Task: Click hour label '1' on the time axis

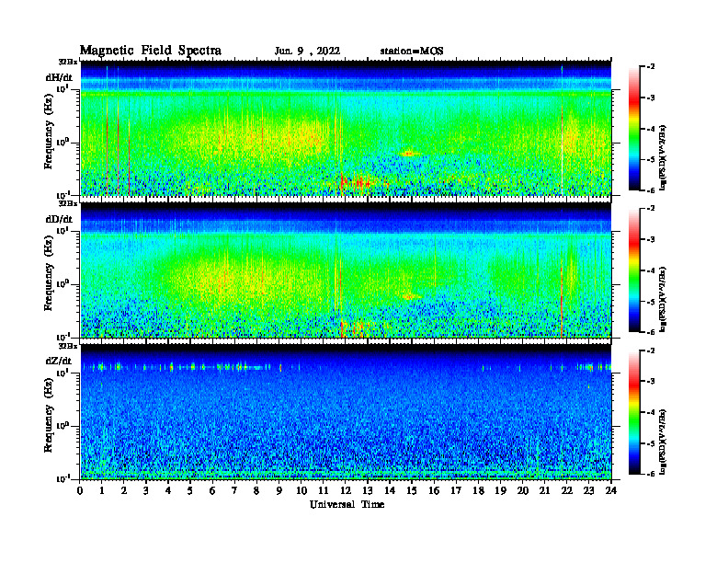Action: click(102, 490)
